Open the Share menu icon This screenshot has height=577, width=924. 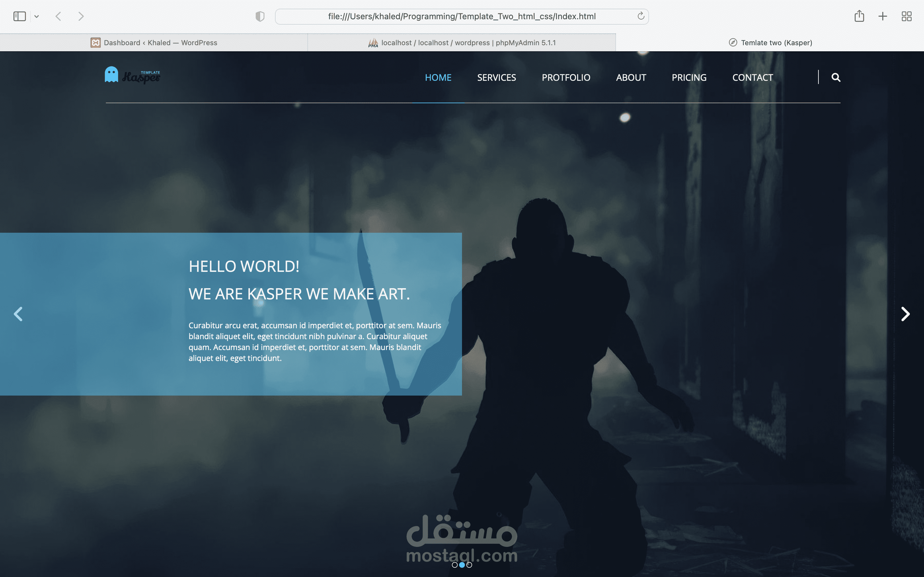[859, 16]
